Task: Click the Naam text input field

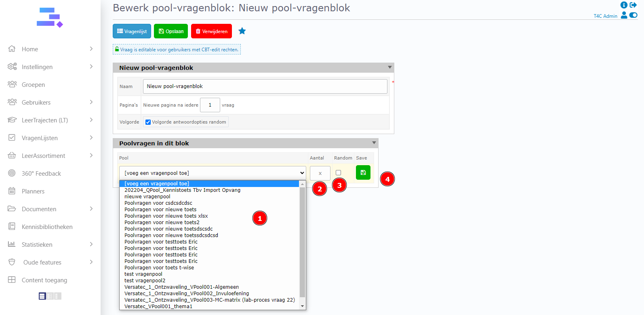Action: (265, 86)
